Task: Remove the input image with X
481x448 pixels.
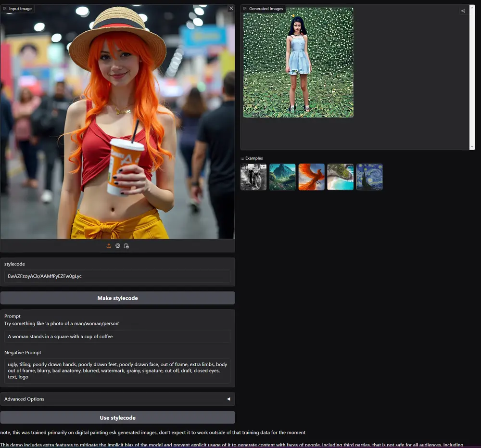Action: tap(231, 8)
